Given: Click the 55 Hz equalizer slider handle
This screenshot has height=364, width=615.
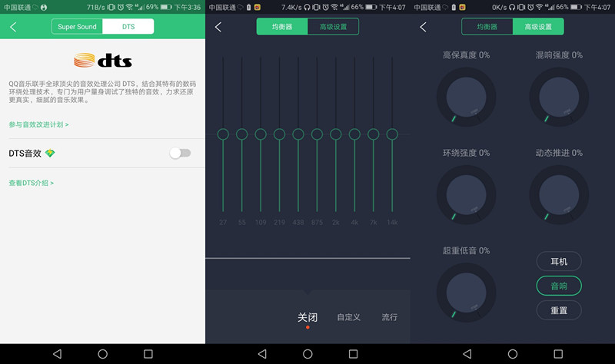Looking at the screenshot, I should 242,134.
